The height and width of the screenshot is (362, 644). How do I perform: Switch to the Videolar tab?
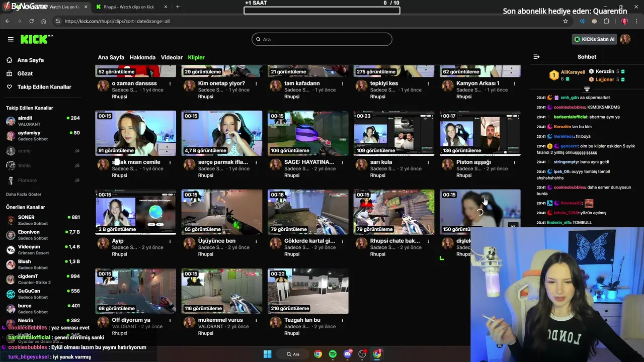tap(172, 57)
